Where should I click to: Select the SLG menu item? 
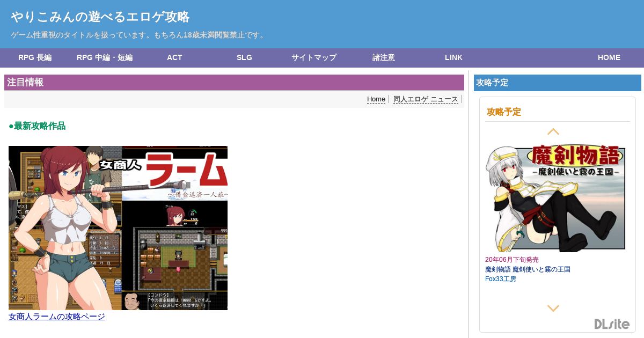pos(244,57)
